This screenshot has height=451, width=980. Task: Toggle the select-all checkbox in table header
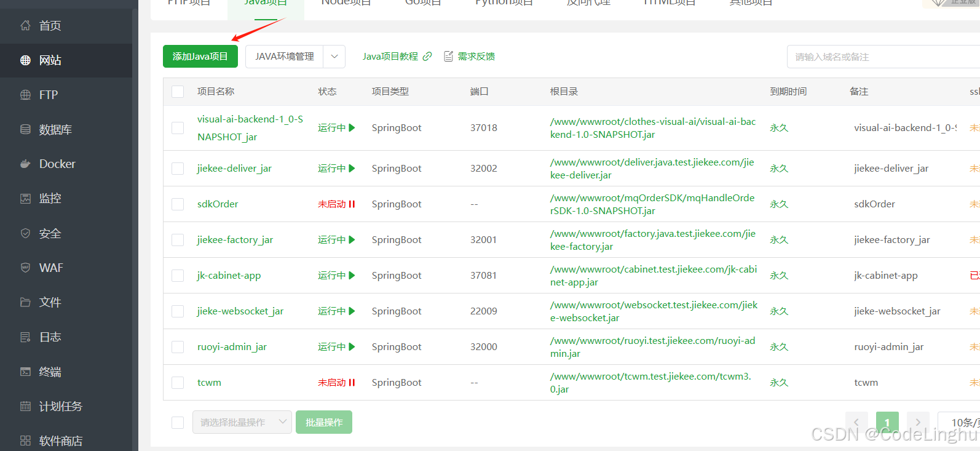pos(178,92)
